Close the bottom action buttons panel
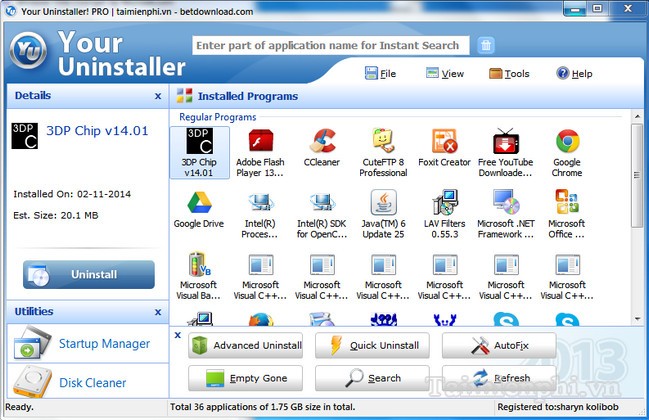Image resolution: width=649 pixels, height=420 pixels. point(178,335)
